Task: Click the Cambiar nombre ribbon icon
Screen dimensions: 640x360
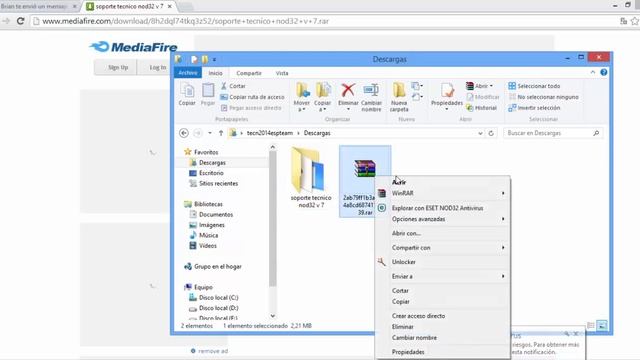Action: click(371, 97)
